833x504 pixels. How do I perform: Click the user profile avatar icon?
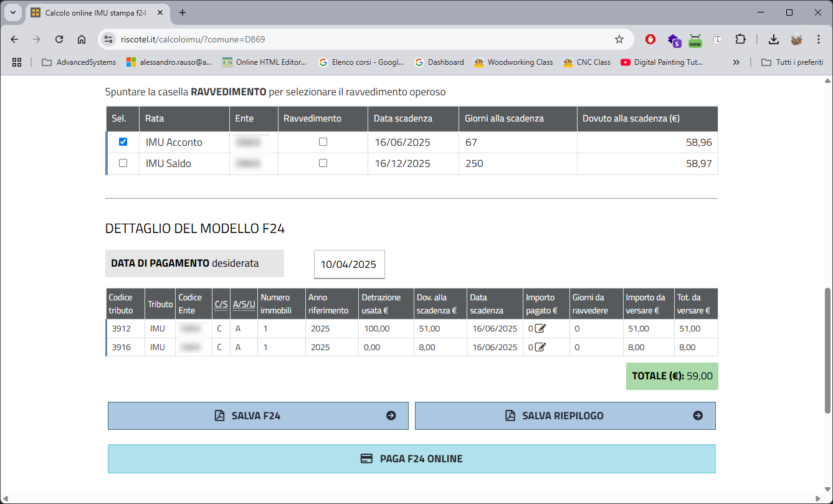796,39
